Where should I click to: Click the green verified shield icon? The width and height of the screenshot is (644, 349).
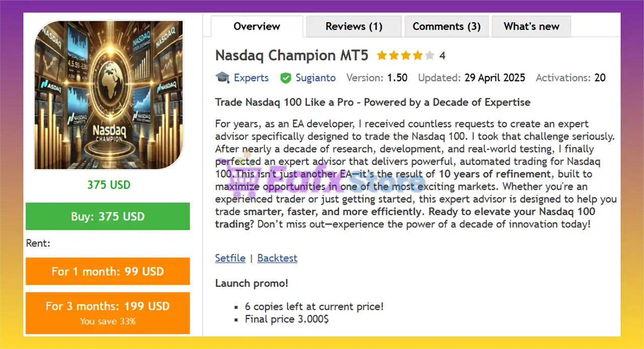click(x=286, y=78)
